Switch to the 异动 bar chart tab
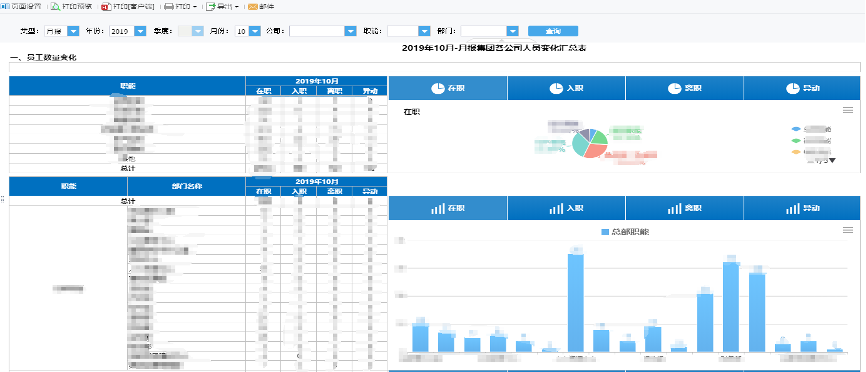Screen dimensions: 866x372 point(802,208)
